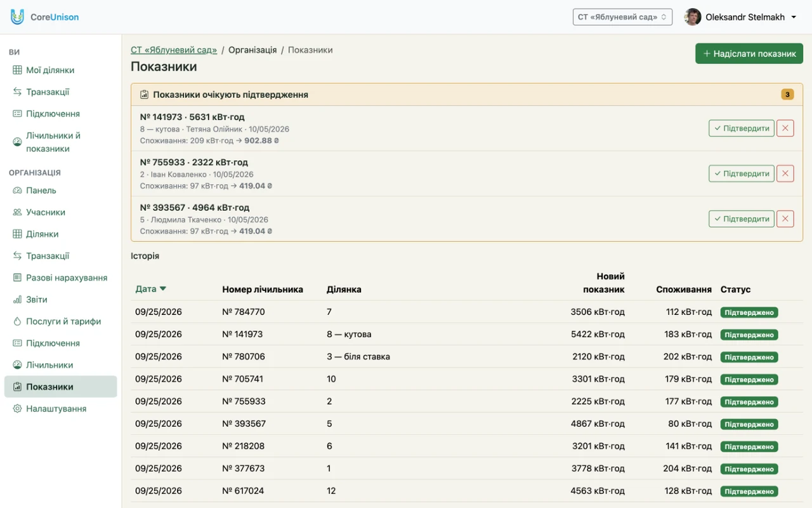
Task: Click the Звіти bar chart icon
Action: pos(17,300)
